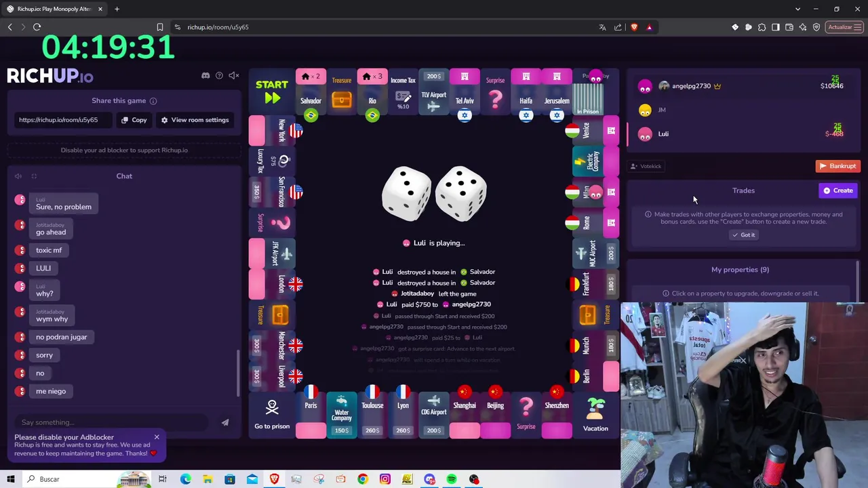Select the MUC Airport tile

(x=595, y=253)
